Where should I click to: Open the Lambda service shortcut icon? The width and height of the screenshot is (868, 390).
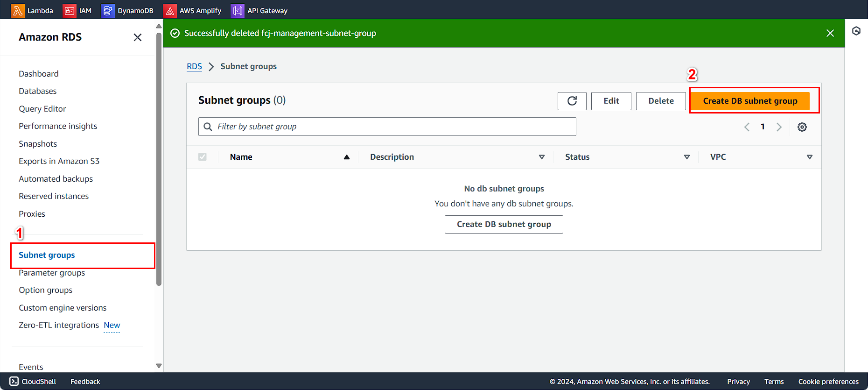pos(18,10)
